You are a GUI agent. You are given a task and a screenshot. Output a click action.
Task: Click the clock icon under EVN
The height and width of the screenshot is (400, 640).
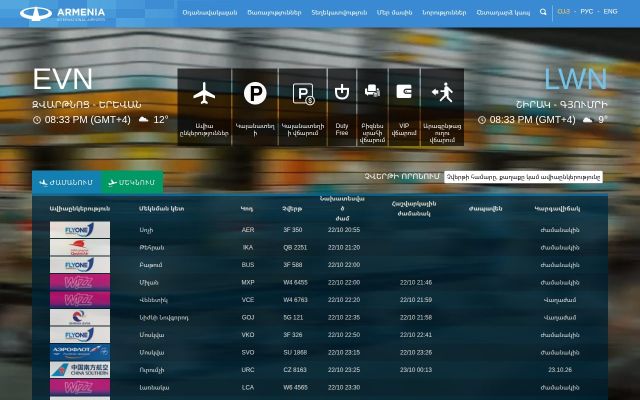pyautogui.click(x=37, y=120)
